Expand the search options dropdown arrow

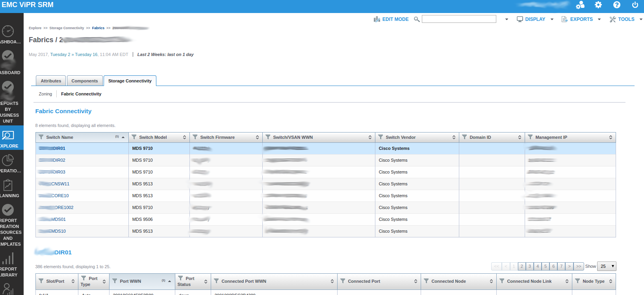(x=507, y=19)
